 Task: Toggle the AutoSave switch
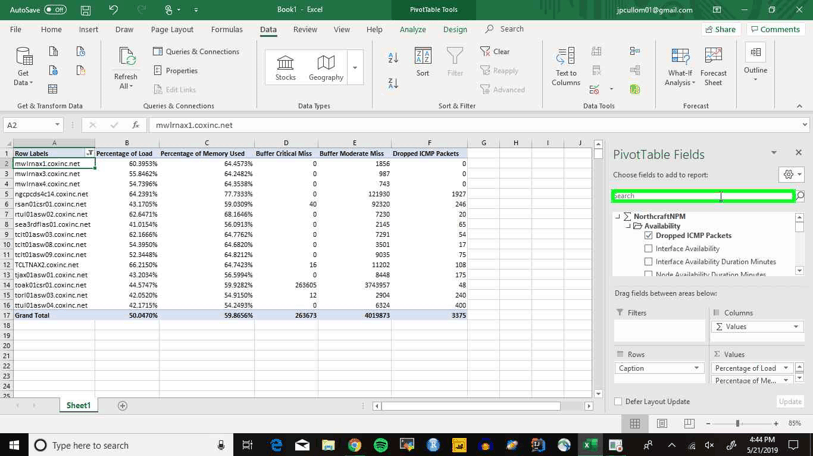point(55,10)
